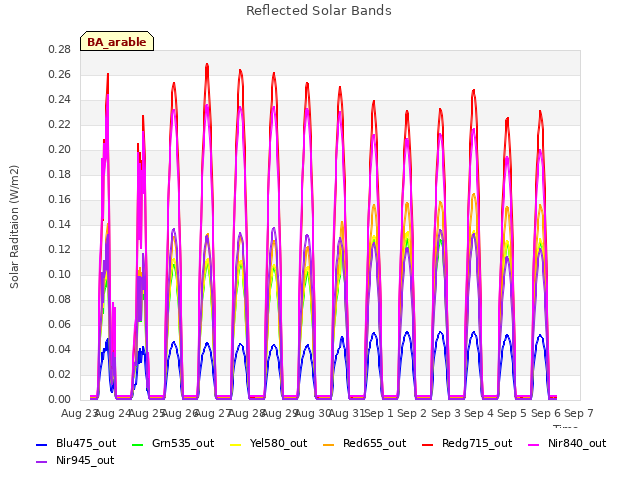Click the blue Blu475_out legend color marker
Screen dimensions: 640x480
[42, 444]
